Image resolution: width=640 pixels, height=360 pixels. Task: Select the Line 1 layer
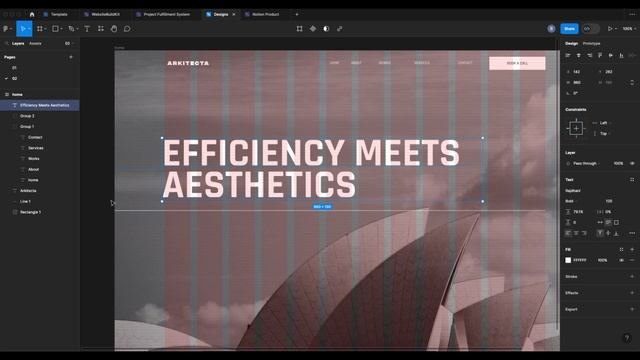[x=40, y=202]
